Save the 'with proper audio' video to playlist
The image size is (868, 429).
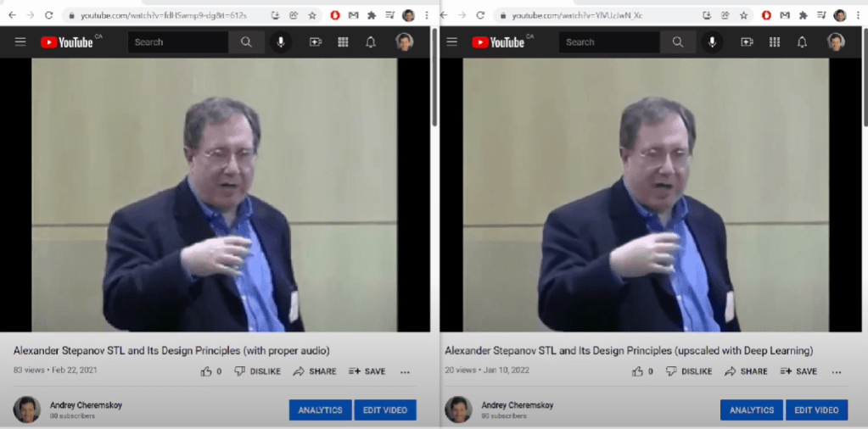pyautogui.click(x=367, y=371)
